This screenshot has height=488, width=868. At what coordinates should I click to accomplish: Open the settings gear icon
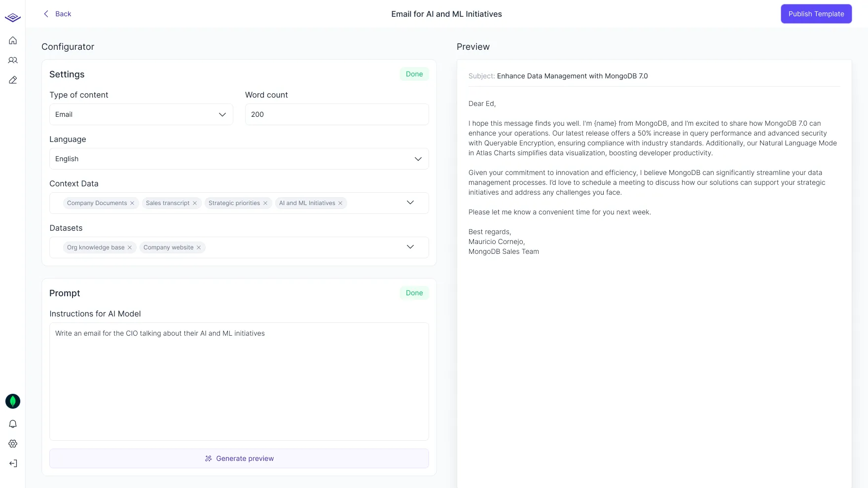point(13,444)
